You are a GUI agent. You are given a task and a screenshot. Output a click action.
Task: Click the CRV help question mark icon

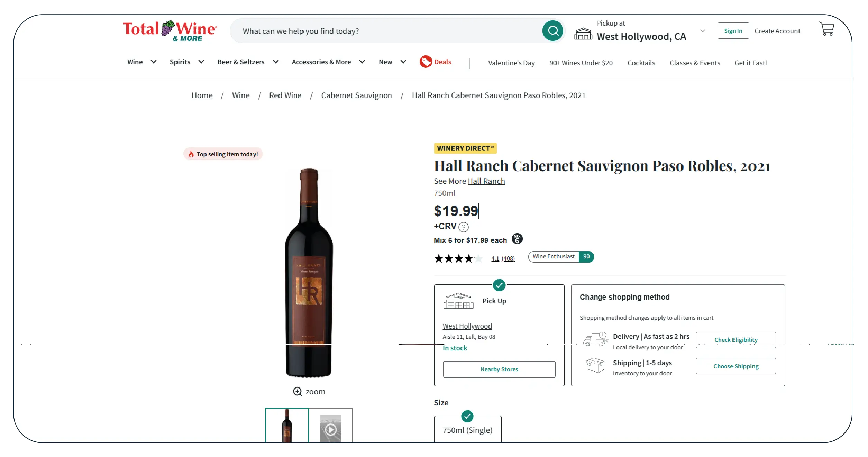tap(463, 227)
